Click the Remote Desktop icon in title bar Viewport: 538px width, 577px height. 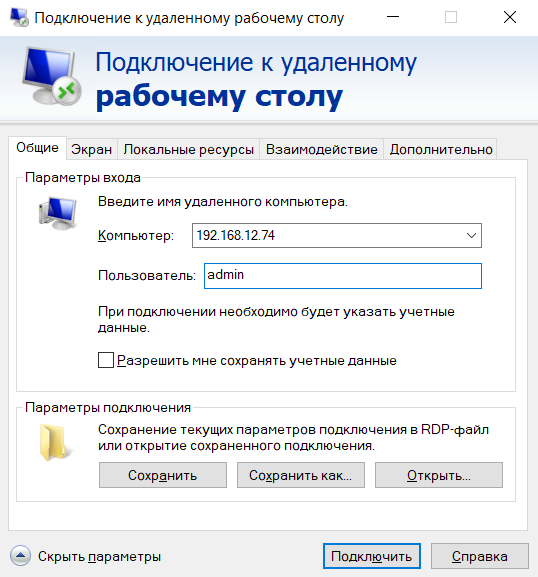pos(19,17)
